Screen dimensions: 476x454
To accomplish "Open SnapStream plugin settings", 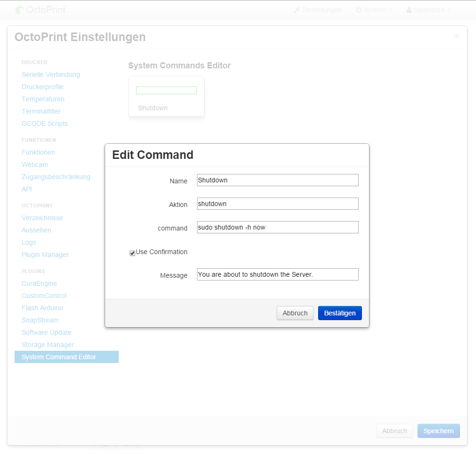I will (40, 321).
